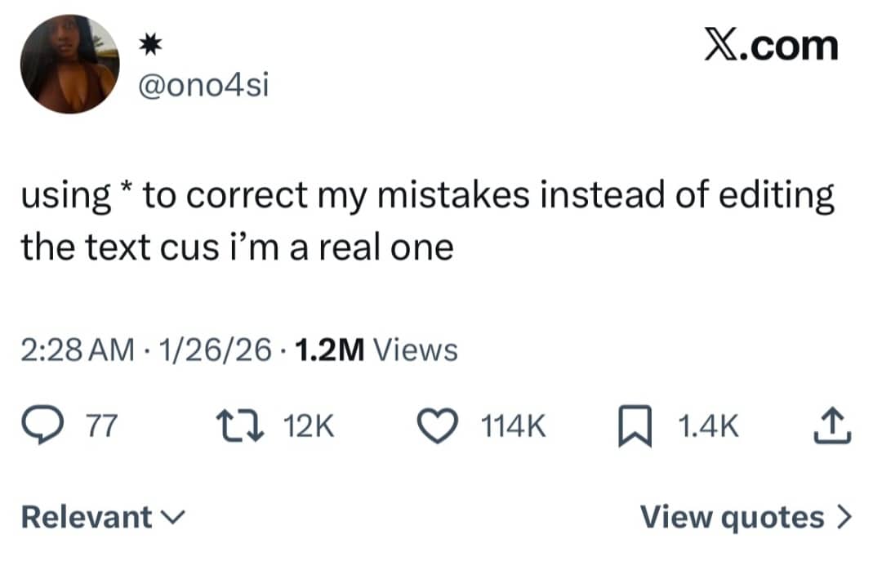Click the 1.2M Views label

[374, 350]
